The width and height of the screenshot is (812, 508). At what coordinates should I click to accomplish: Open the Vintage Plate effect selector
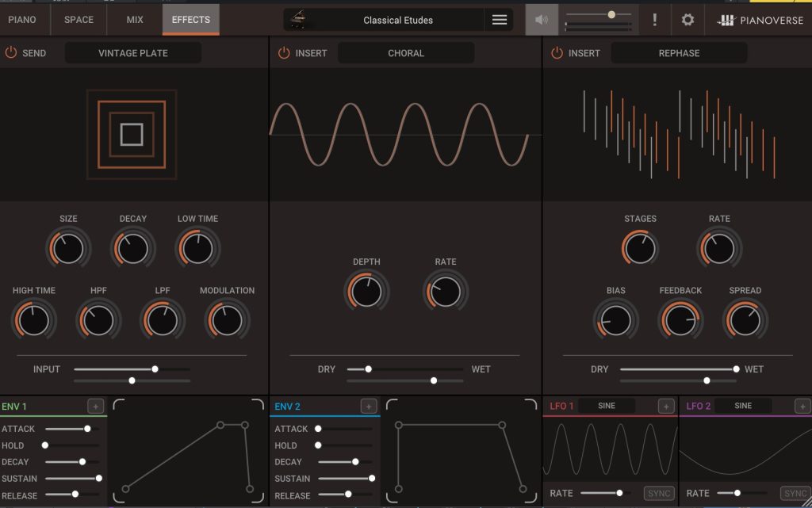(132, 53)
